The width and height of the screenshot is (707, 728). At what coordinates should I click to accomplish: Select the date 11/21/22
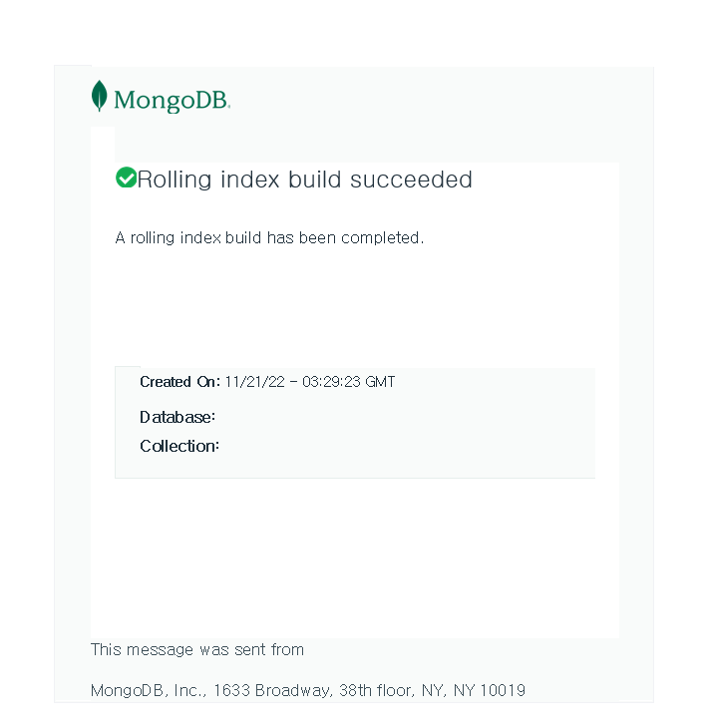[x=255, y=382]
